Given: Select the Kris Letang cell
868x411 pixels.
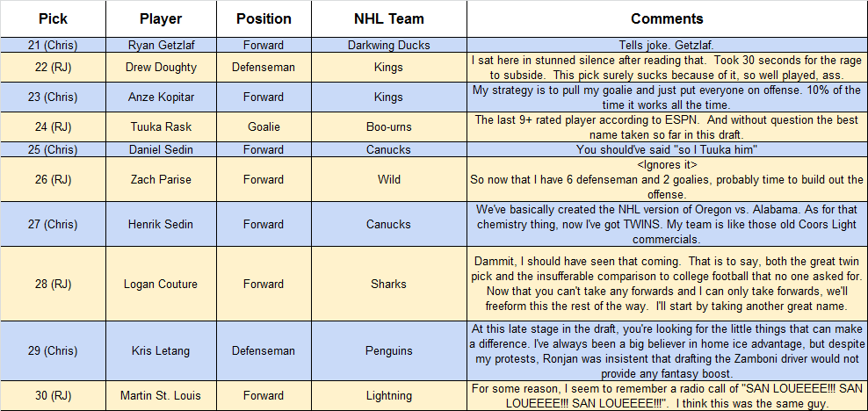Looking at the screenshot, I should point(161,351).
